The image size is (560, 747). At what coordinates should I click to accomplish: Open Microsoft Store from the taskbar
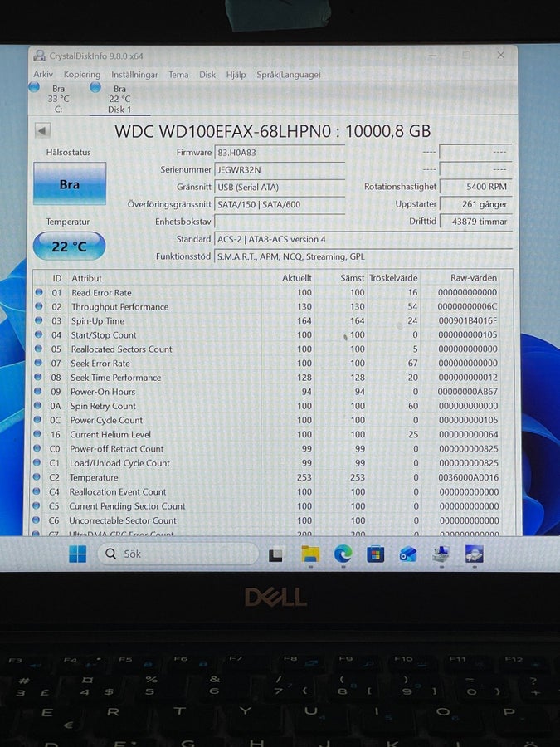coord(375,554)
